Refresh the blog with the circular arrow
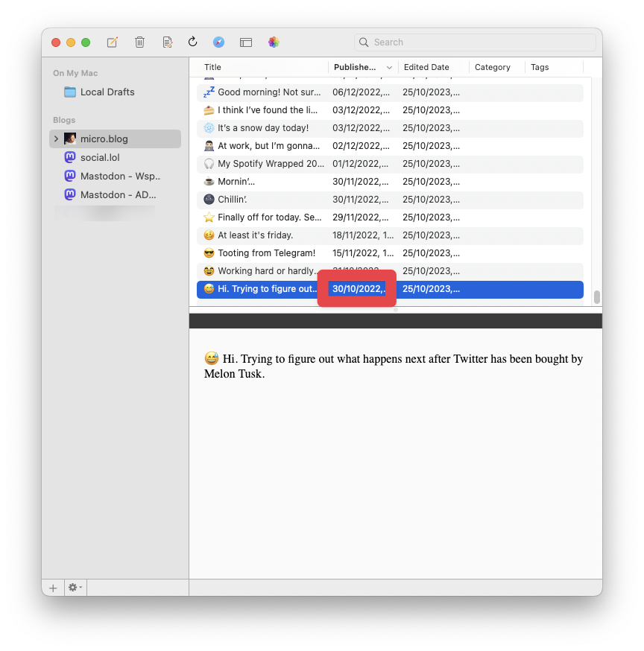The image size is (644, 651). [x=192, y=42]
